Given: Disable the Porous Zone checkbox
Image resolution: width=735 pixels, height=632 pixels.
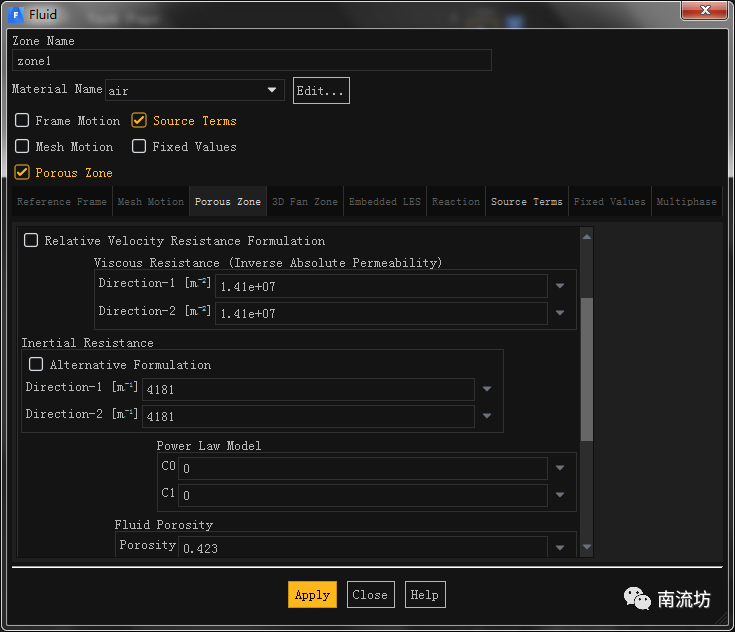Looking at the screenshot, I should (22, 173).
